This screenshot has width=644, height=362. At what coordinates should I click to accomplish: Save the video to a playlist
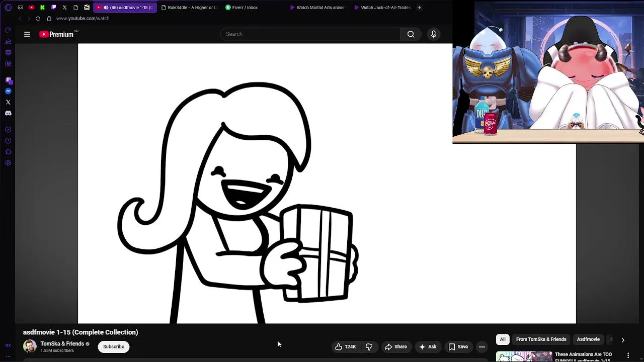458,346
